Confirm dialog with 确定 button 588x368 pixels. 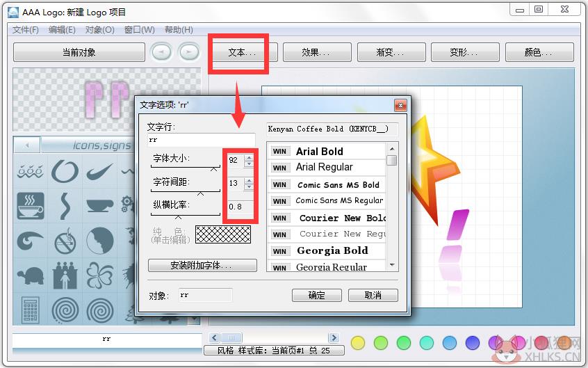click(x=317, y=295)
